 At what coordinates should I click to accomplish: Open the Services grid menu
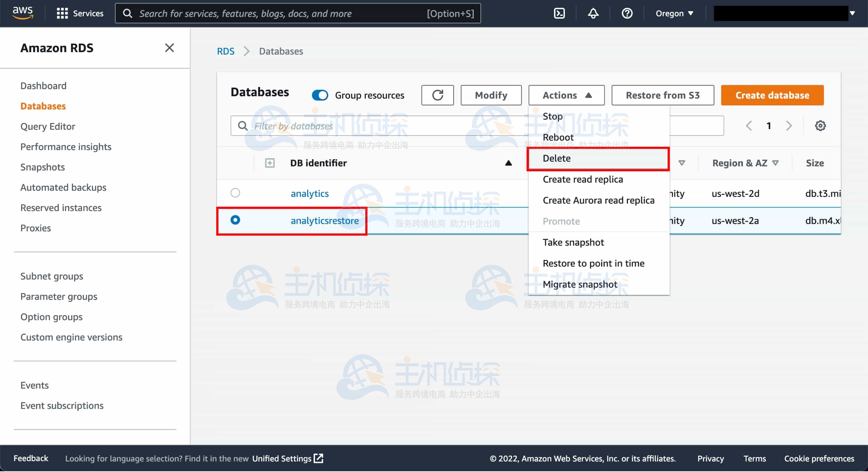[80, 13]
